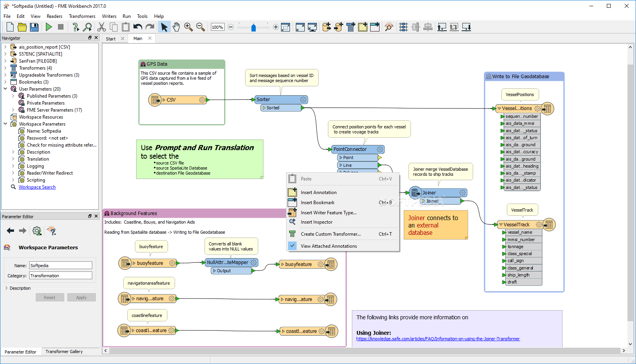The image size is (636, 364).
Task: Create a new workspace with the blank page icon
Action: [x=10, y=27]
